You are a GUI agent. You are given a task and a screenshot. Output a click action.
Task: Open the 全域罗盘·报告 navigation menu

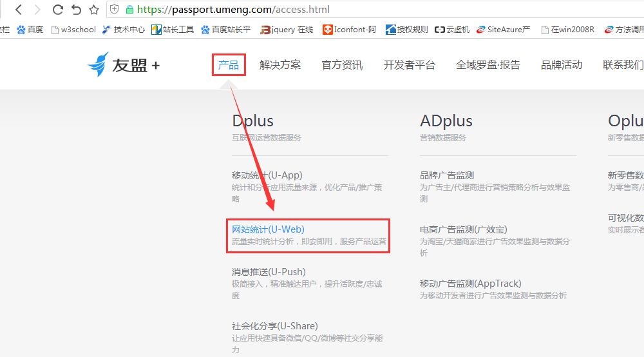tap(488, 65)
